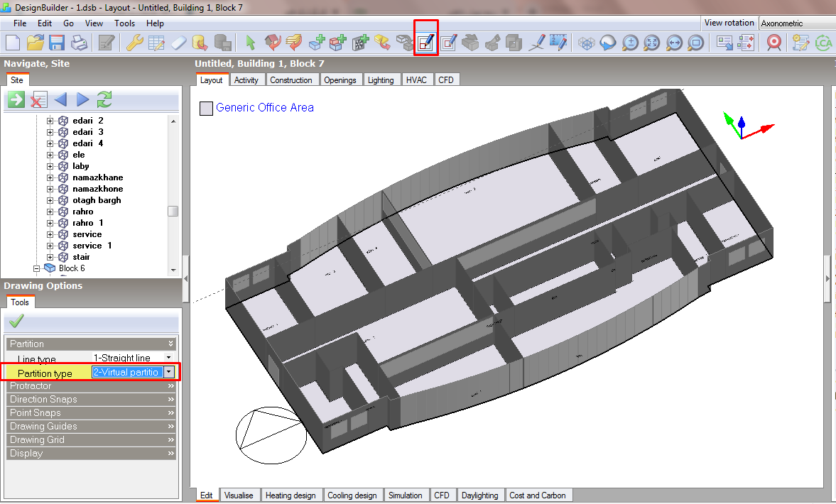836x504 pixels.
Task: Click the green go-to arrow in navigator
Action: pyautogui.click(x=16, y=99)
